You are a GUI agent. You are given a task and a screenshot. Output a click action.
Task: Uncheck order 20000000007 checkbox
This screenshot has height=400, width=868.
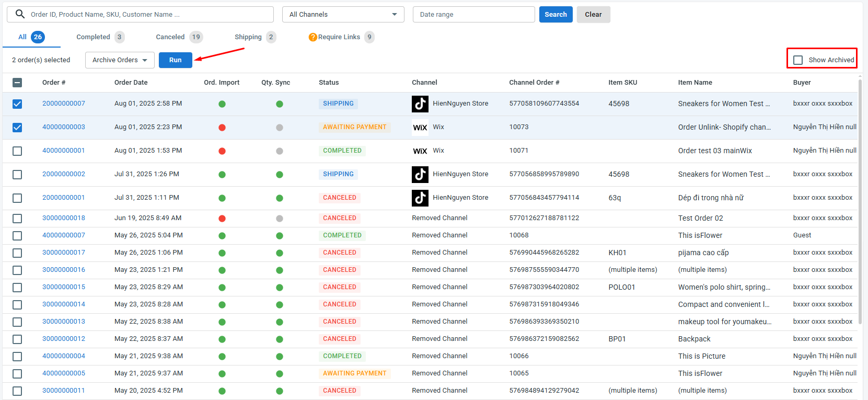click(17, 104)
